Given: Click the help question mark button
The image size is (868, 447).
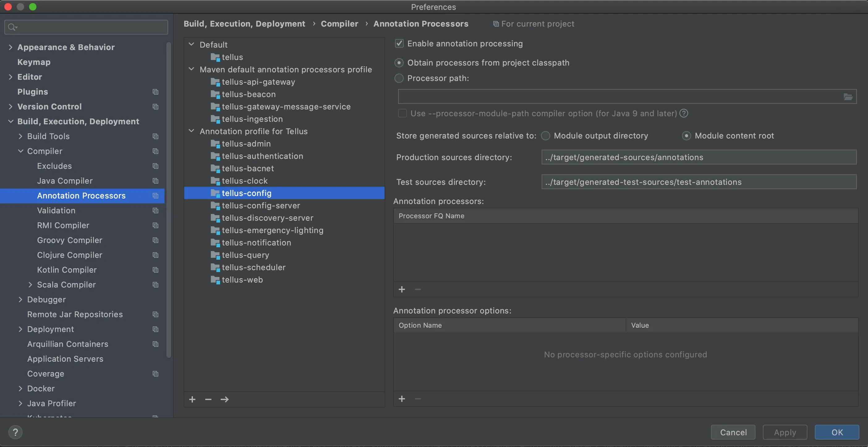Looking at the screenshot, I should 15,432.
